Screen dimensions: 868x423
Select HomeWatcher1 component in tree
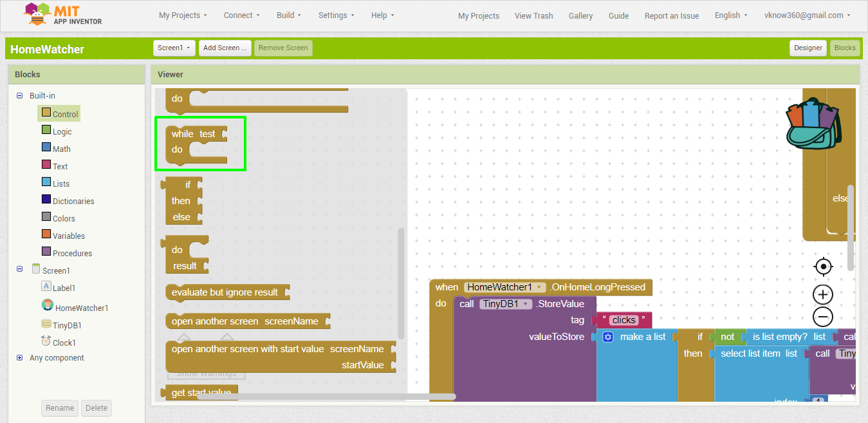click(x=82, y=308)
